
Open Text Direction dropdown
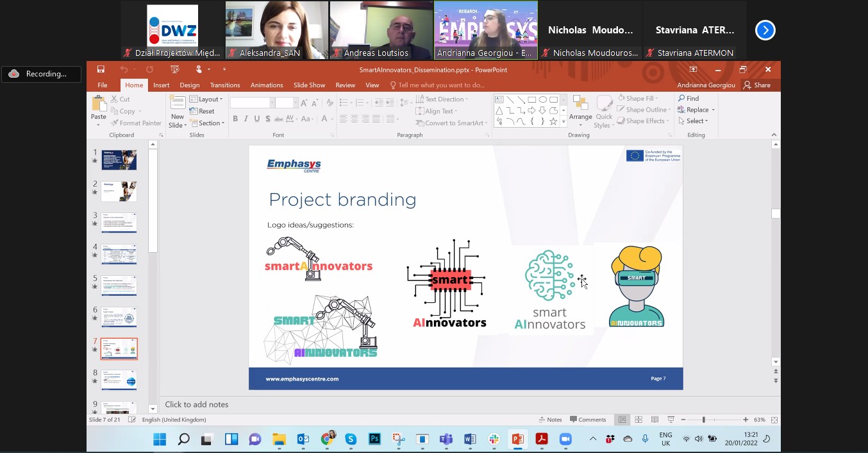tap(442, 99)
